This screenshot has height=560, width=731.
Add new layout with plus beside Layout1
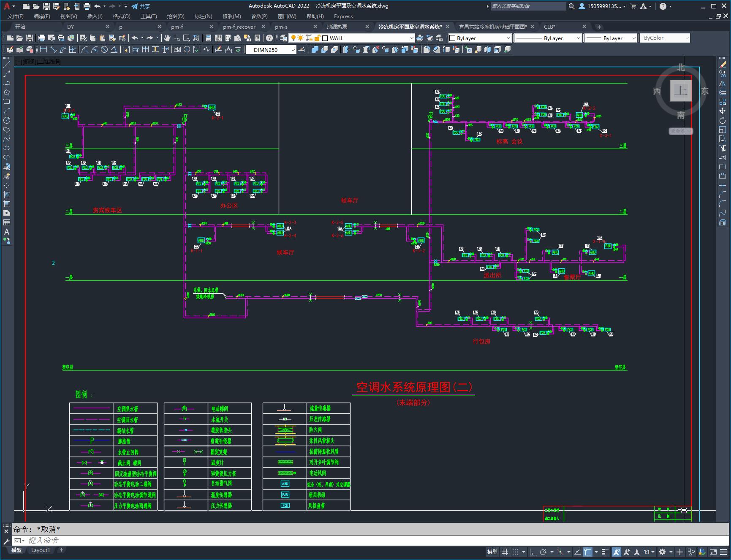tap(62, 550)
